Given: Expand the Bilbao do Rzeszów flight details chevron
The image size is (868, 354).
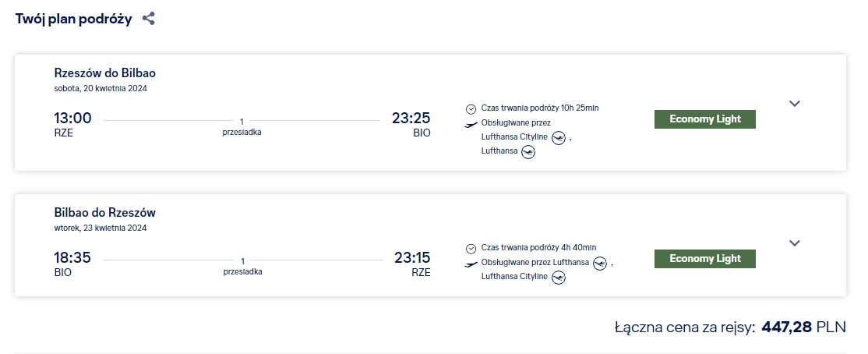Looking at the screenshot, I should [x=795, y=243].
